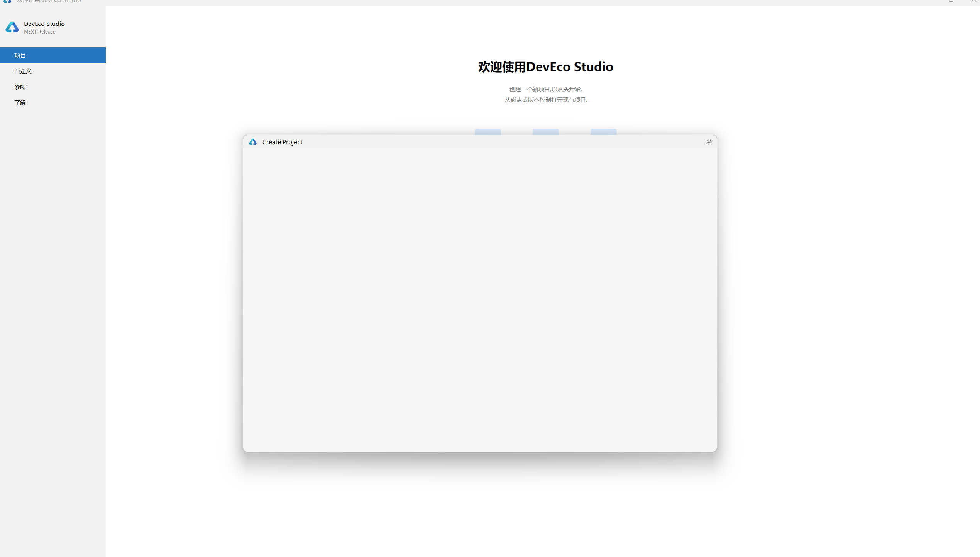Open the 了解 sidebar section
This screenshot has height=557, width=980.
coord(53,103)
